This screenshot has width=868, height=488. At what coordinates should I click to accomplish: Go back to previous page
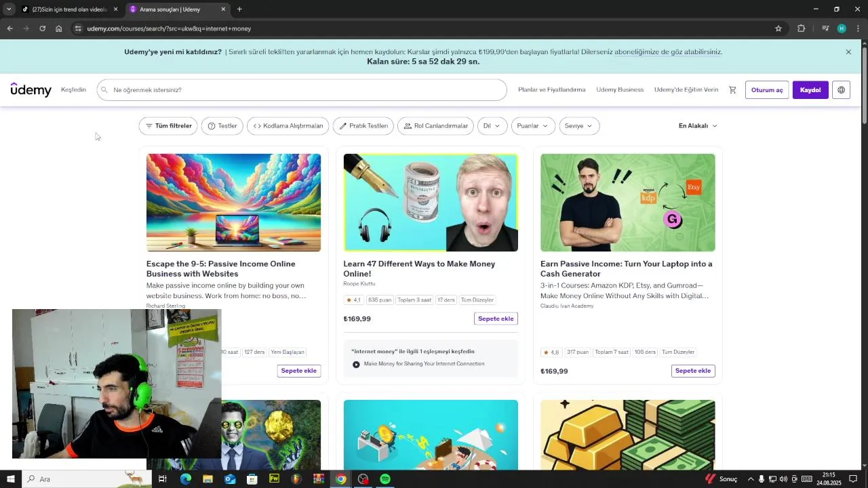tap(9, 28)
